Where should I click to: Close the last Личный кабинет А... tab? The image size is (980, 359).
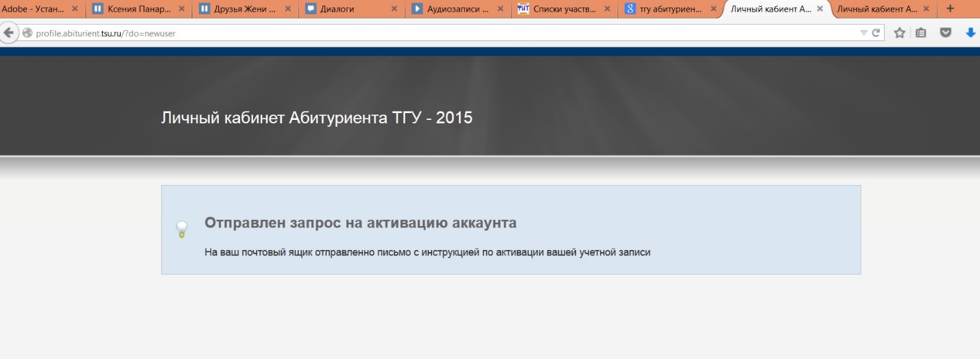pos(926,9)
